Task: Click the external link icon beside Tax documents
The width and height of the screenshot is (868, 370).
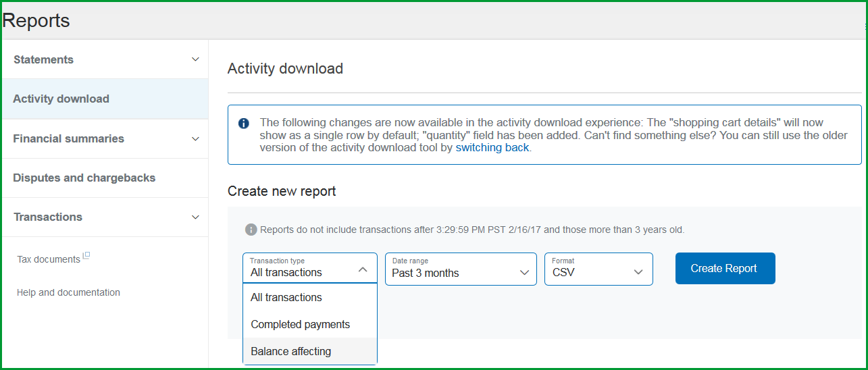Action: point(86,256)
